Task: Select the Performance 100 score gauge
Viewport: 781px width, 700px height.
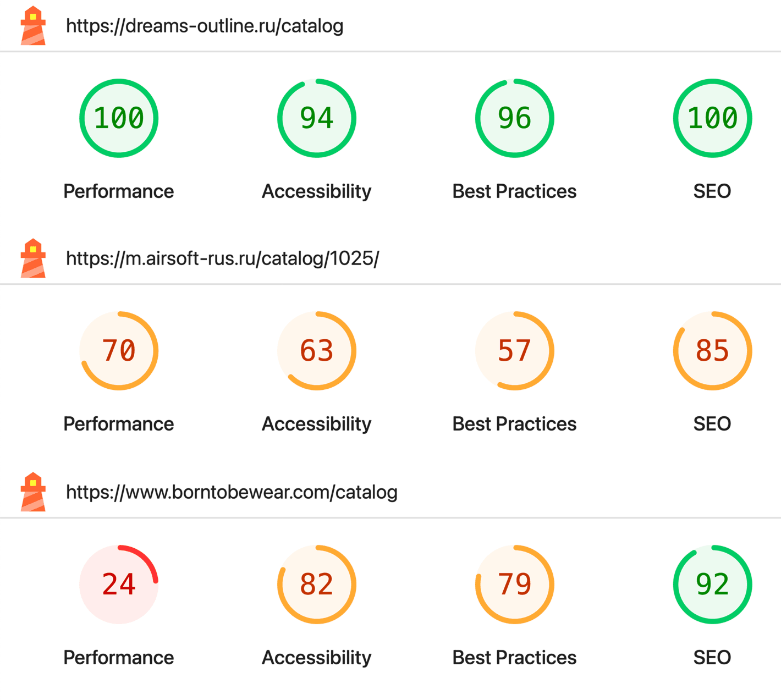Action: [x=119, y=118]
